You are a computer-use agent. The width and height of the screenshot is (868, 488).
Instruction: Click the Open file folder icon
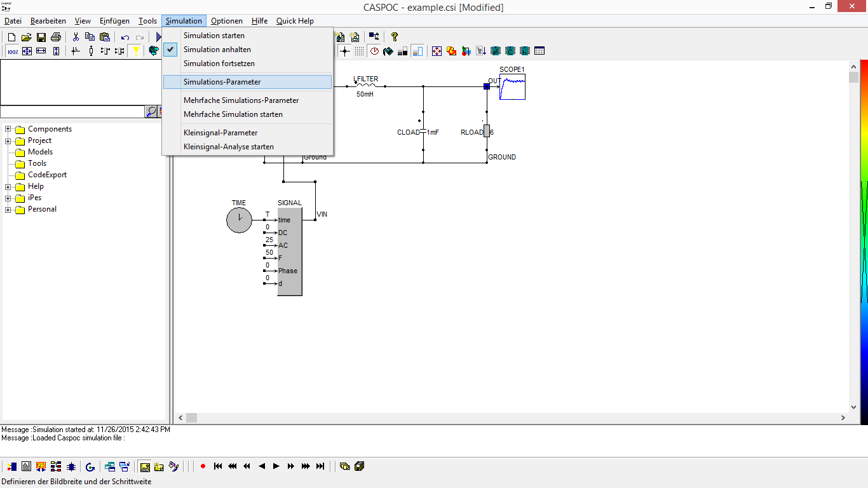click(26, 37)
